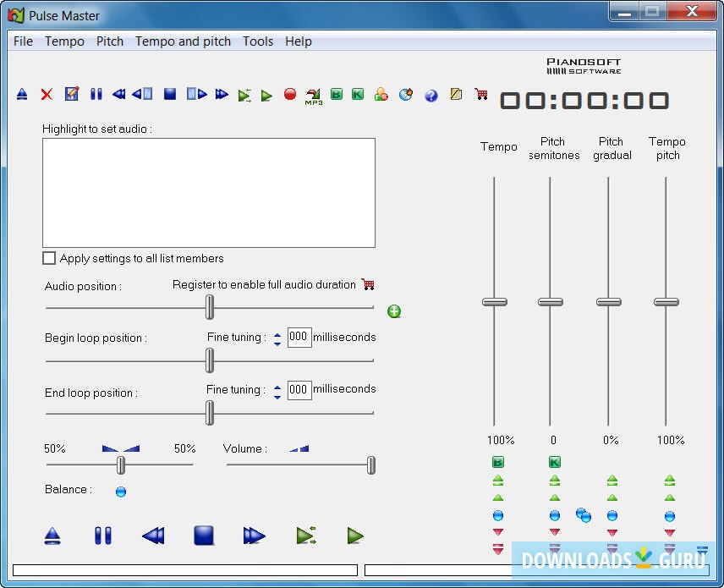The image size is (724, 588).
Task: Click Tempo large step-up green arrow
Action: [497, 481]
